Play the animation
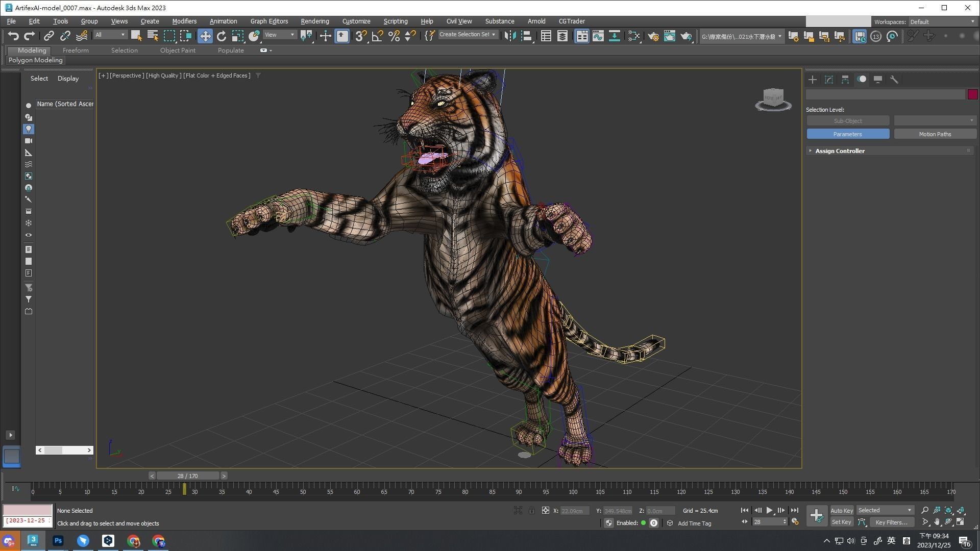The height and width of the screenshot is (551, 980). point(769,510)
